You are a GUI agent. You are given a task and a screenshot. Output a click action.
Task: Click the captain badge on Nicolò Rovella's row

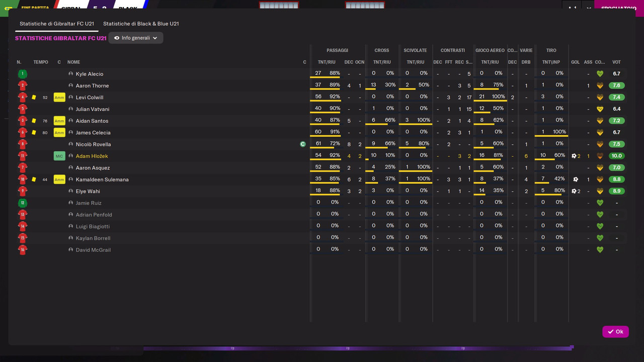pos(303,144)
